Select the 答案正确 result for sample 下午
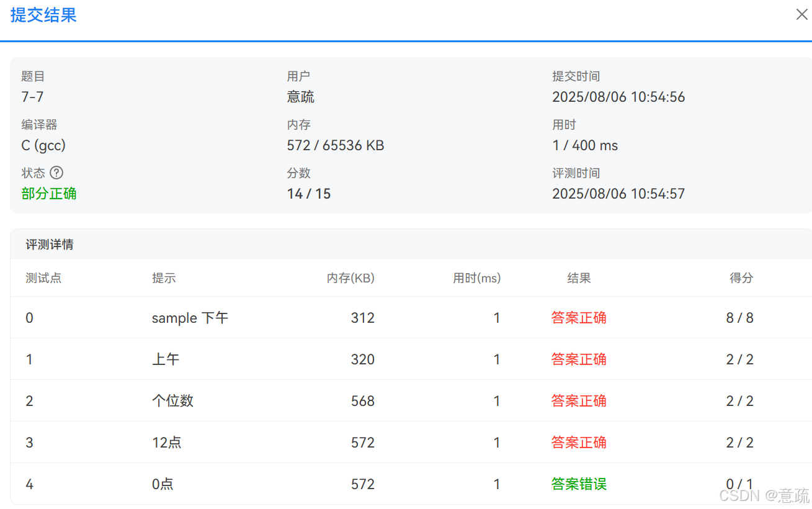The height and width of the screenshot is (509, 812). [x=579, y=318]
